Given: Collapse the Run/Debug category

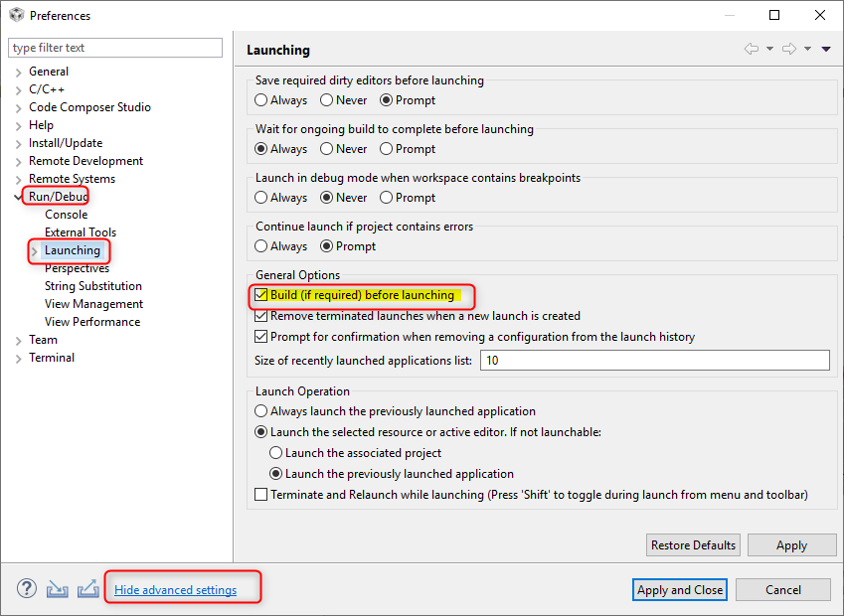Looking at the screenshot, I should (x=18, y=197).
